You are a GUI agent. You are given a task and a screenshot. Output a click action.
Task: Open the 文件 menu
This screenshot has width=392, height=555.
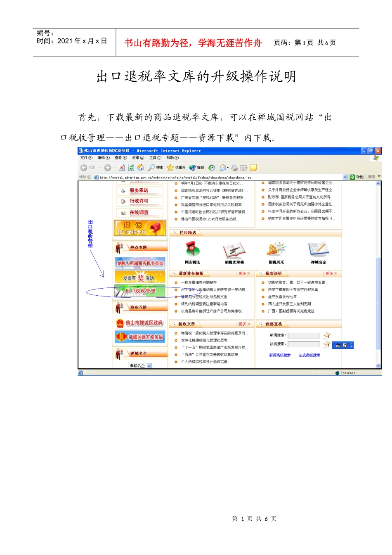(86, 158)
